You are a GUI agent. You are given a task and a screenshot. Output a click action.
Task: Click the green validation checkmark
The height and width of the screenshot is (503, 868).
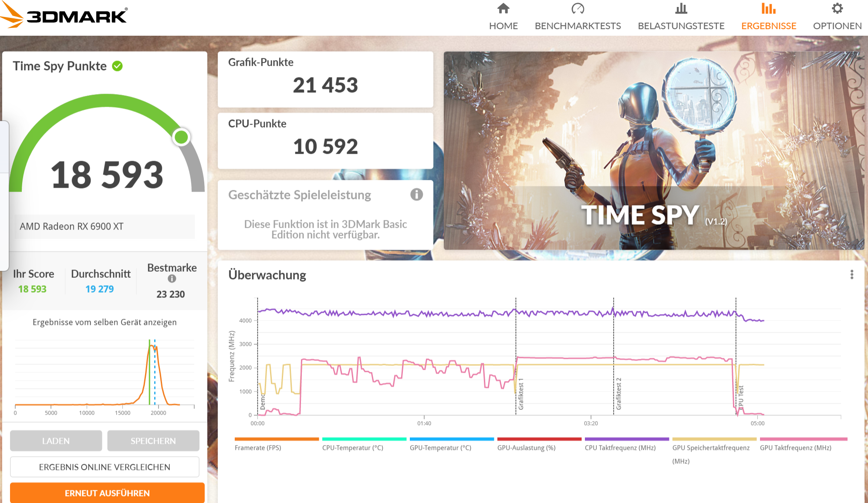coord(117,66)
